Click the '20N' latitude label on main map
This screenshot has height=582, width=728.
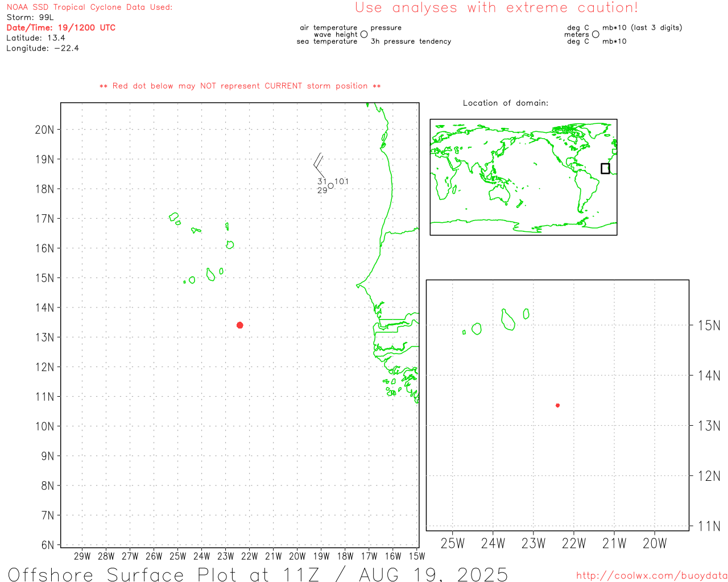click(45, 130)
